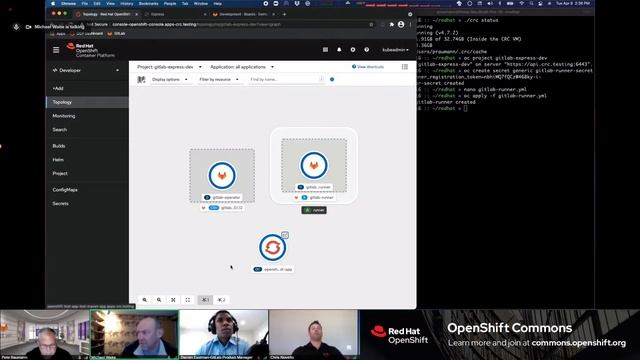Screen dimensions: 640x360
Task: Select the gitlab-operator node icon
Action: (222, 176)
